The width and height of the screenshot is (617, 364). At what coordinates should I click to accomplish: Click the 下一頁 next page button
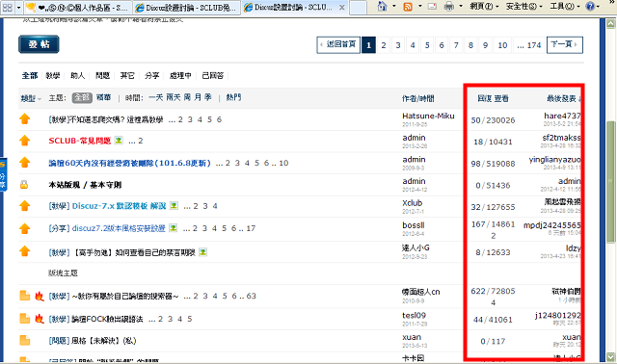pos(565,45)
